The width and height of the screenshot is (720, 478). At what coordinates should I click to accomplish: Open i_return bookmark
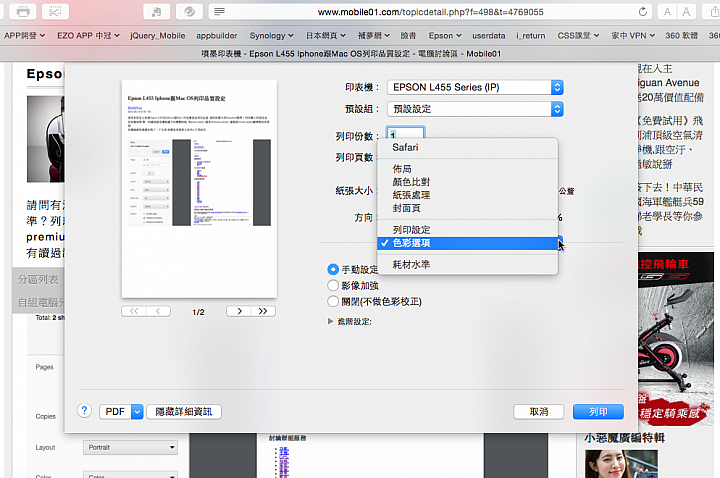click(x=531, y=35)
